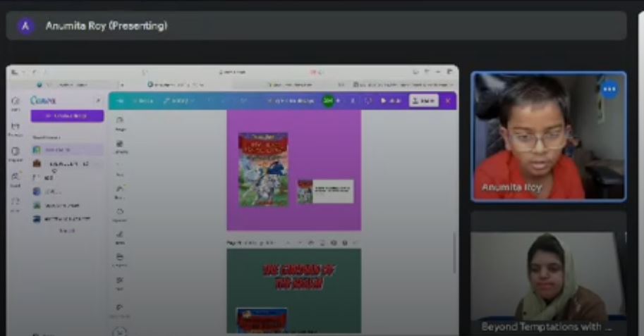Open the Uploads tab in editor panel
The height and width of the screenshot is (336, 644).
point(120,215)
